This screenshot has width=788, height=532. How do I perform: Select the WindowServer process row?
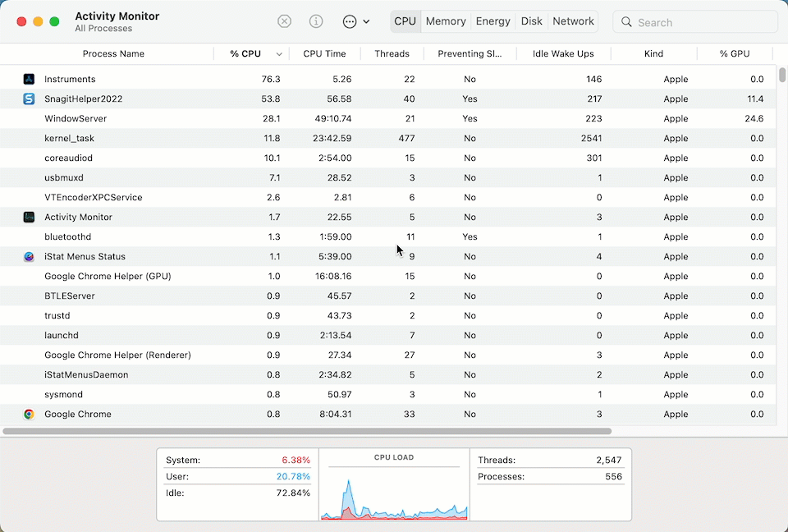[x=387, y=118]
